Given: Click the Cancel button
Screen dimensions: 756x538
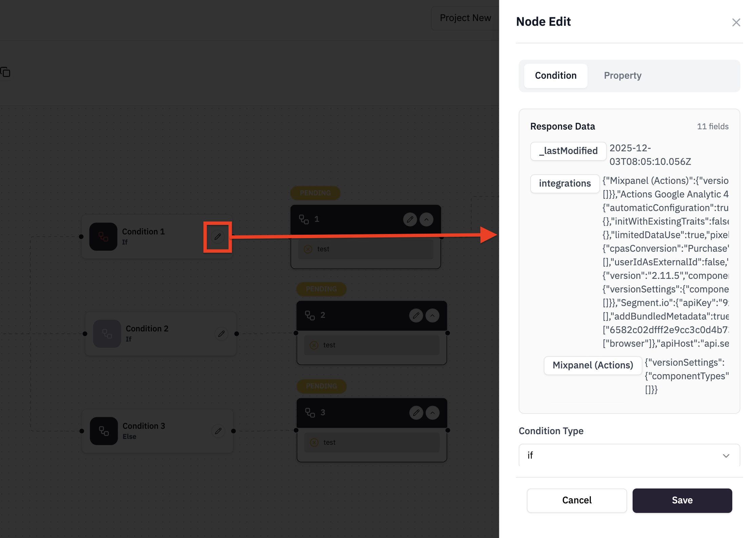Looking at the screenshot, I should click(x=577, y=500).
